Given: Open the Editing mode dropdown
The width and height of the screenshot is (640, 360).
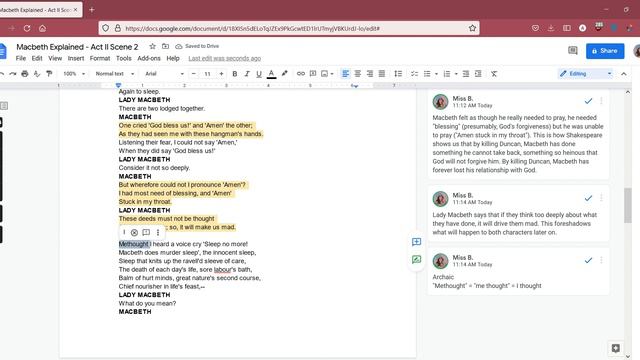Looking at the screenshot, I should click(x=585, y=74).
